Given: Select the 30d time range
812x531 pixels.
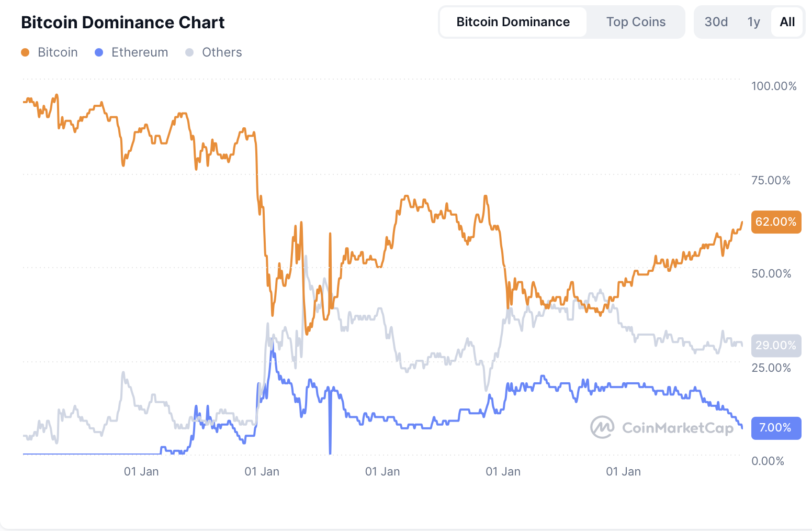Looking at the screenshot, I should coord(715,22).
